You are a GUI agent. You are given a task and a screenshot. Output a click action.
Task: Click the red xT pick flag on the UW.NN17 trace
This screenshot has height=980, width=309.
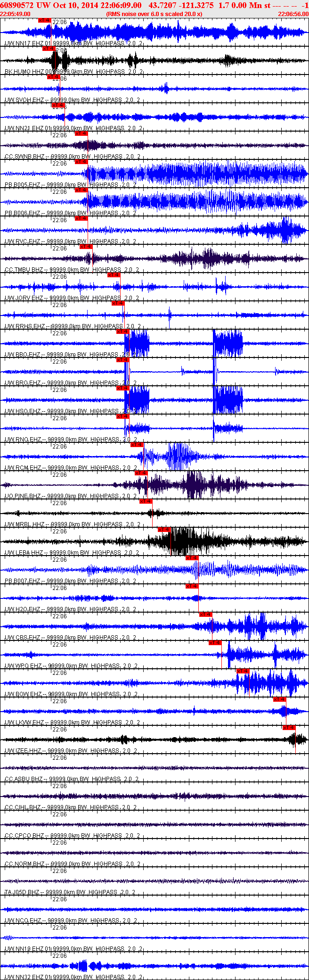[44, 20]
